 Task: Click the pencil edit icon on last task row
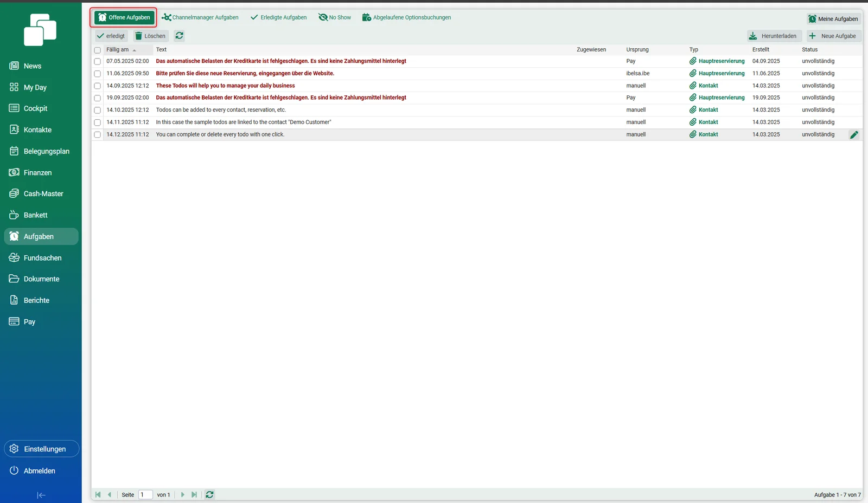(854, 135)
